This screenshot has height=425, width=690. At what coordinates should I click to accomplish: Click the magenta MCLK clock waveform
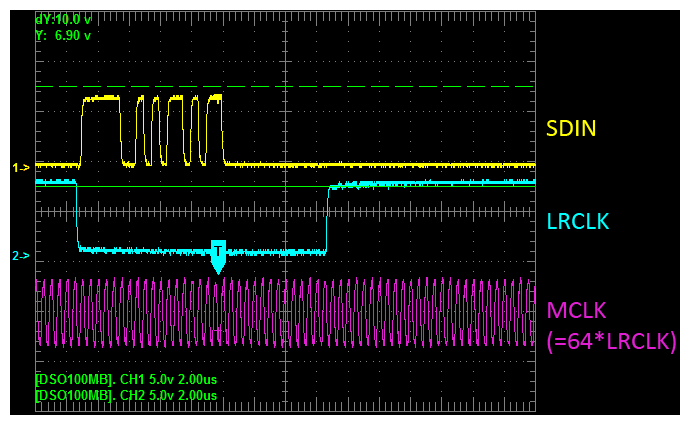(285, 312)
